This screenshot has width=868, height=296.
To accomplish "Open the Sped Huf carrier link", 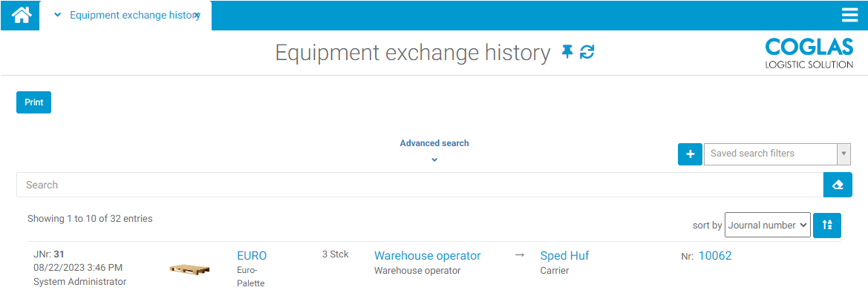I will [x=564, y=256].
